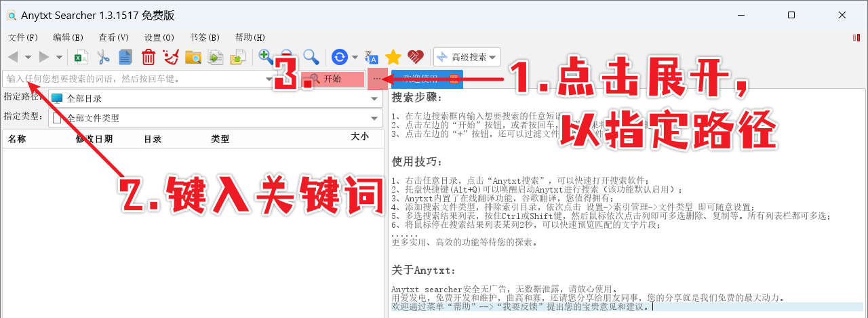Expand the search box history dropdown
Image resolution: width=868 pixels, height=318 pixels.
pos(269,79)
